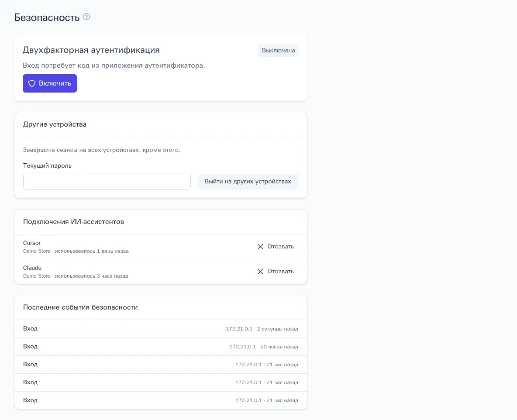Viewport: 517px width, 420px height.
Task: Click the Последние события безопасности heading
Action: (x=80, y=307)
